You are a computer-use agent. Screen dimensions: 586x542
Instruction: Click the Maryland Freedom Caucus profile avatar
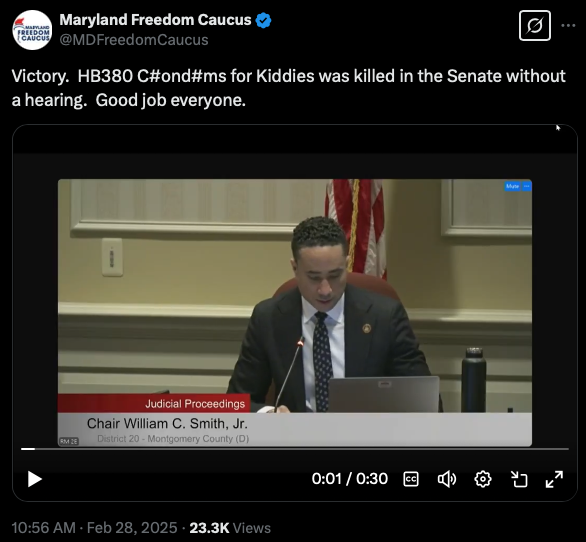pyautogui.click(x=32, y=30)
